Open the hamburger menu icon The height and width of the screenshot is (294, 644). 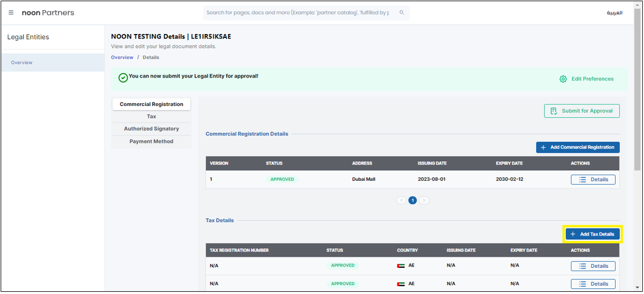(x=11, y=12)
